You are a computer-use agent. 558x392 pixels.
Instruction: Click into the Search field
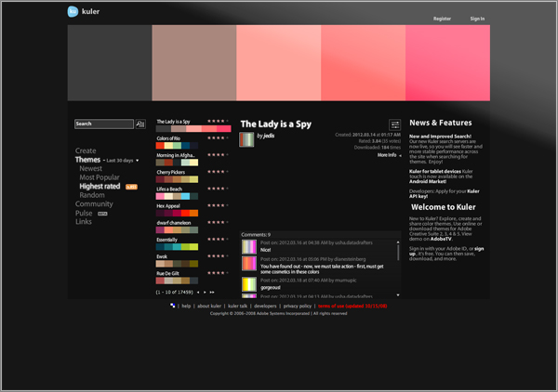[x=104, y=124]
